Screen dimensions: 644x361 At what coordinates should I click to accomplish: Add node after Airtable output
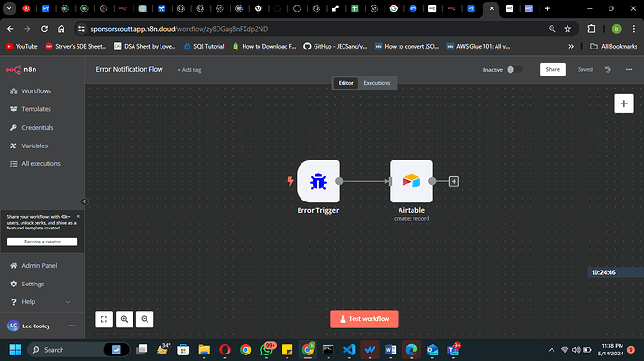454,181
